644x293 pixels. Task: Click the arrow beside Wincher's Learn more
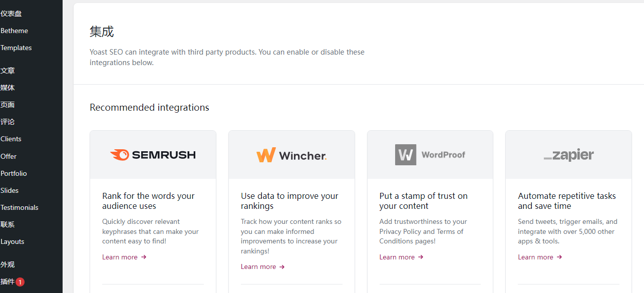tap(282, 267)
